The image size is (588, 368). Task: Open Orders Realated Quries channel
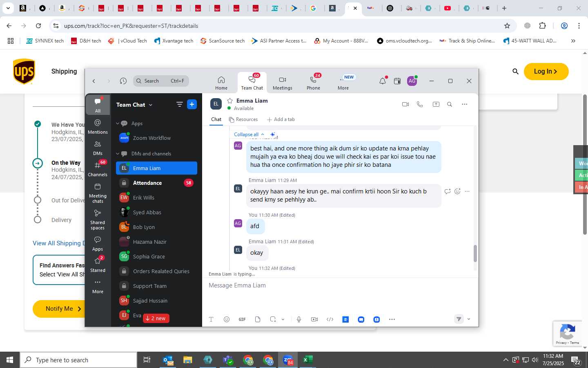pos(156,271)
